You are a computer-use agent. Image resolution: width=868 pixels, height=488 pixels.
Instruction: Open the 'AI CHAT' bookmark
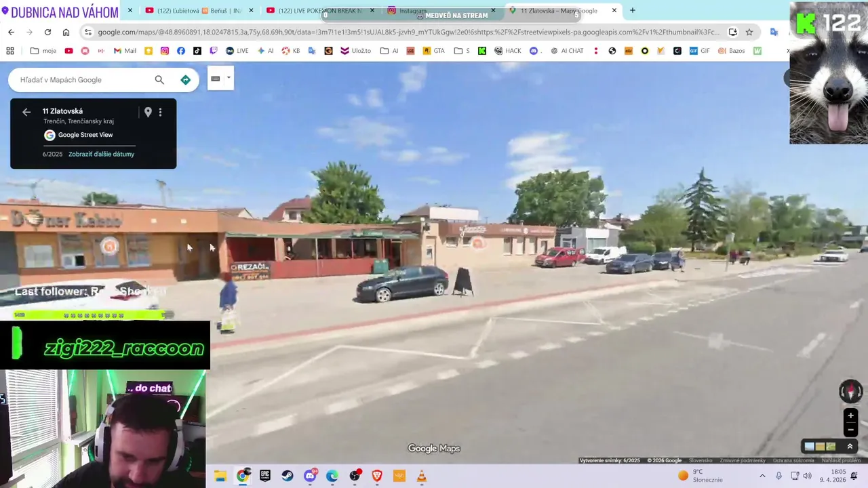pos(567,51)
